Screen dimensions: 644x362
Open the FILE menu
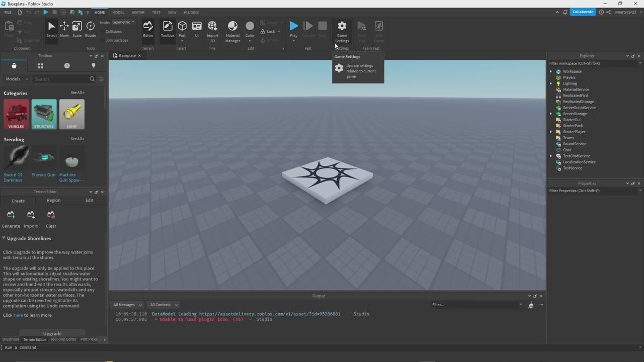8,12
